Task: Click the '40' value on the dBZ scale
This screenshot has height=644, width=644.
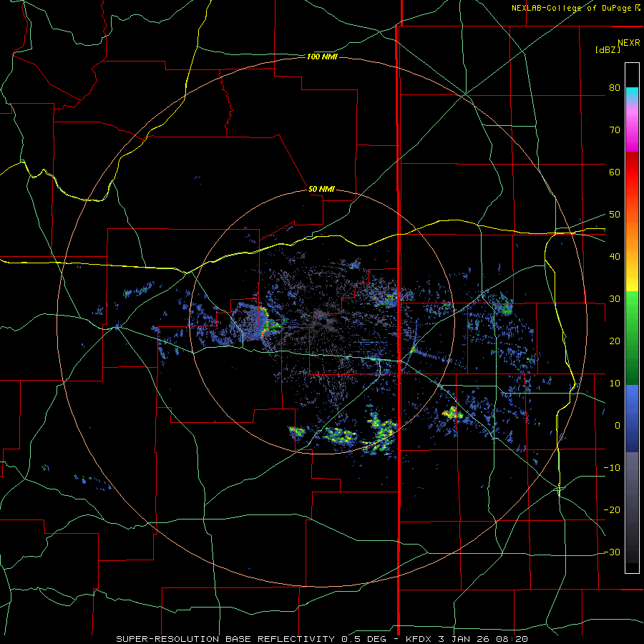Action: click(x=615, y=256)
